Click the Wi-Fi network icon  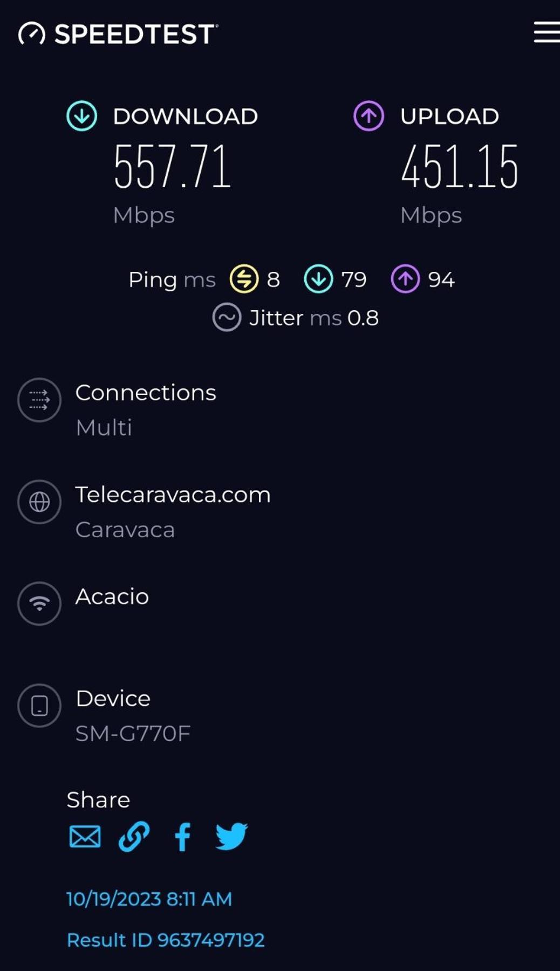(39, 604)
